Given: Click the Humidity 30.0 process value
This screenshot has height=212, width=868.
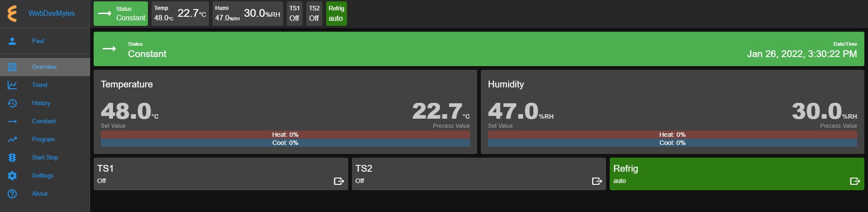Looking at the screenshot, I should pos(825,111).
